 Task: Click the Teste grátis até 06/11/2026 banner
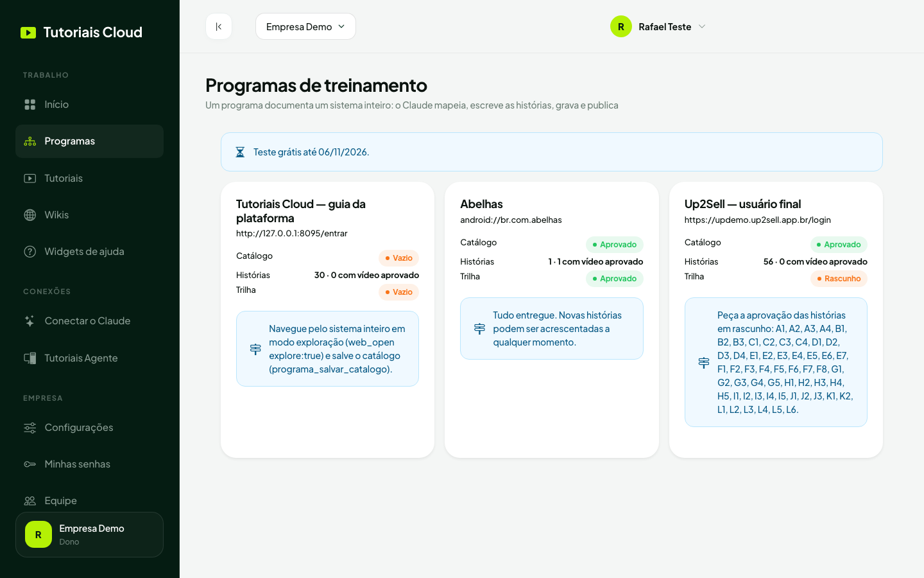pos(552,152)
